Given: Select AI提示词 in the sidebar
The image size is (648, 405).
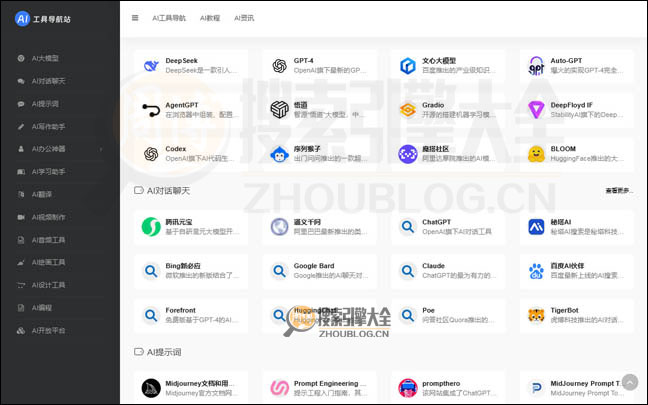Looking at the screenshot, I should click(x=45, y=104).
